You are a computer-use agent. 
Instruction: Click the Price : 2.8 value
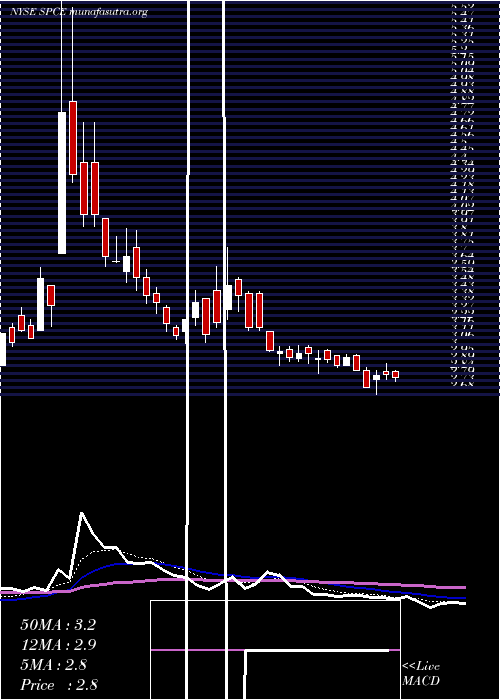[59, 685]
